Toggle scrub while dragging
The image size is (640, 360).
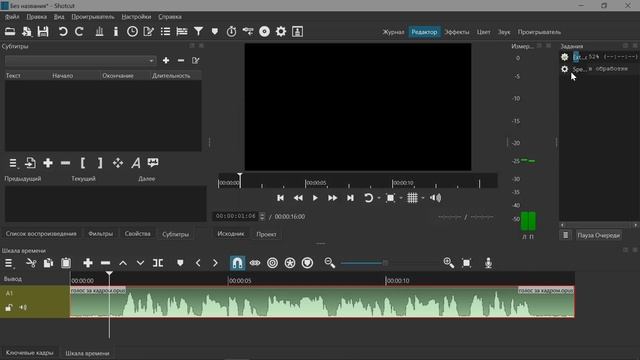tap(255, 263)
